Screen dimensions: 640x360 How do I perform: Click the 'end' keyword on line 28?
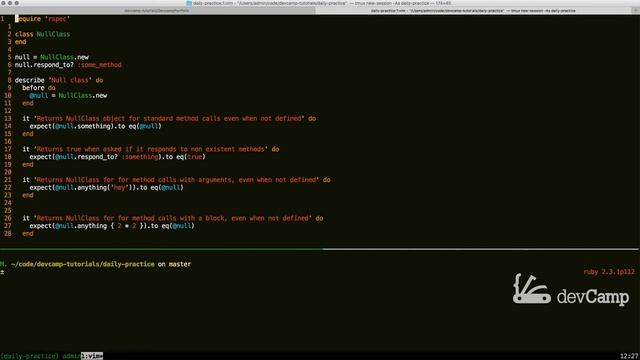click(x=28, y=233)
